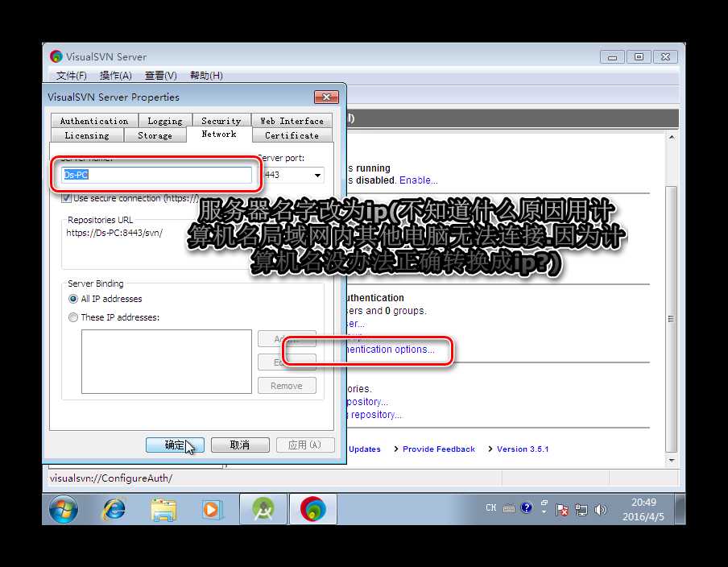Click the Server name input field
Viewport: 728px width, 567px height.
pos(156,175)
